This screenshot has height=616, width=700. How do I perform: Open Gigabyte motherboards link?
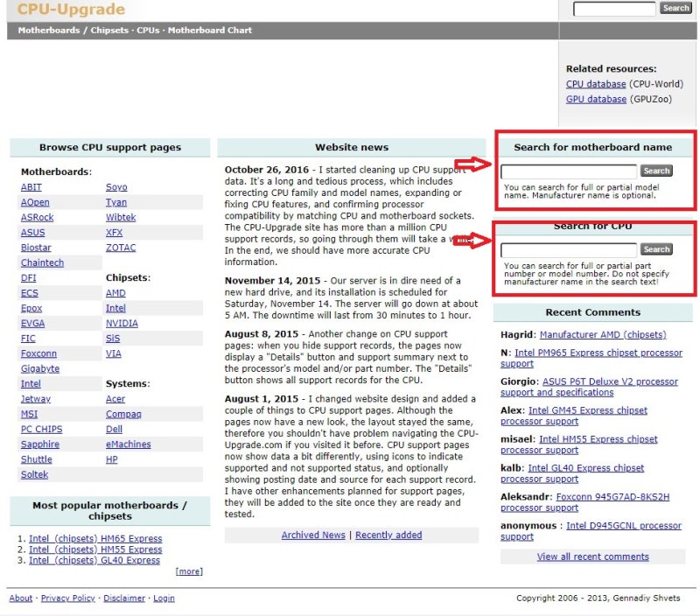(x=40, y=369)
